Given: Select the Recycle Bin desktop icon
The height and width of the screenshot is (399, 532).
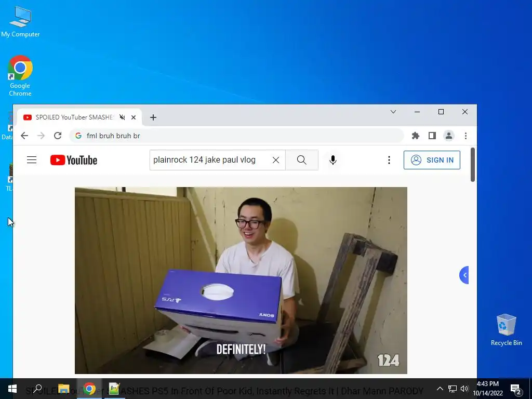Looking at the screenshot, I should point(506,330).
